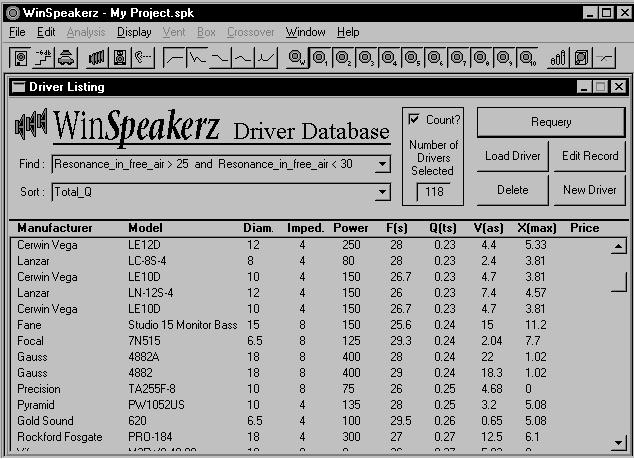The image size is (634, 459).
Task: Click the car audio toolbar icon
Action: pos(66,58)
